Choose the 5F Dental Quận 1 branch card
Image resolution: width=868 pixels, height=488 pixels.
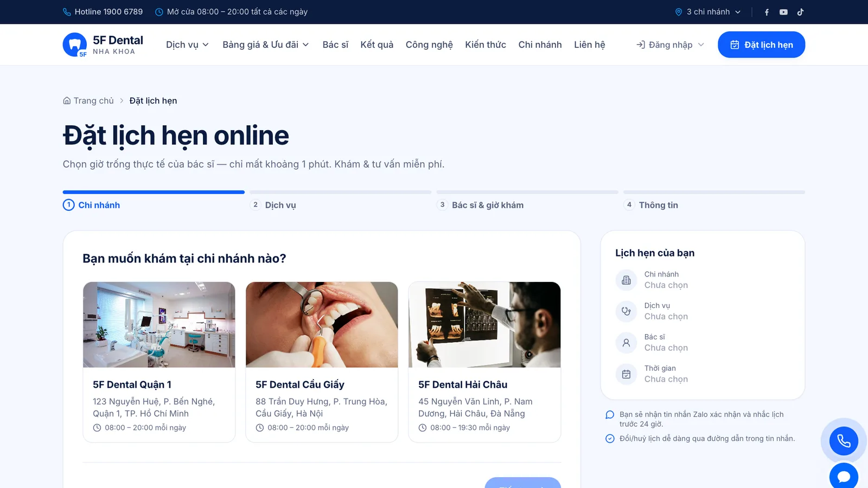[159, 362]
